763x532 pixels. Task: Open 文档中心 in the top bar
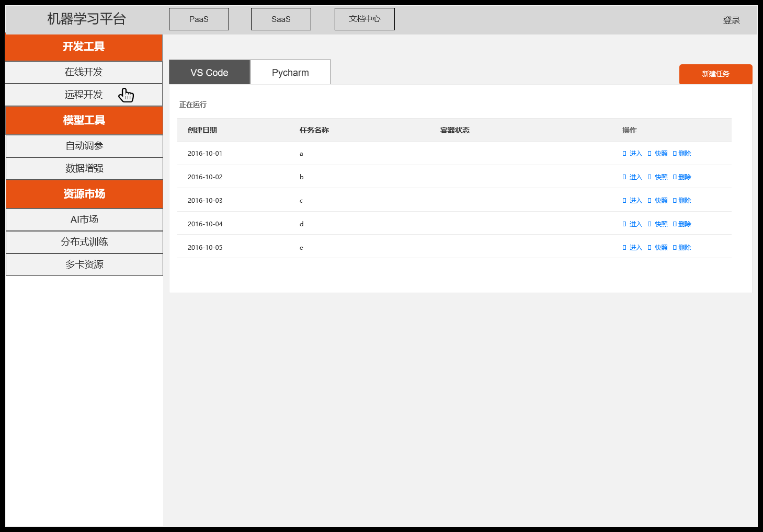[x=365, y=19]
